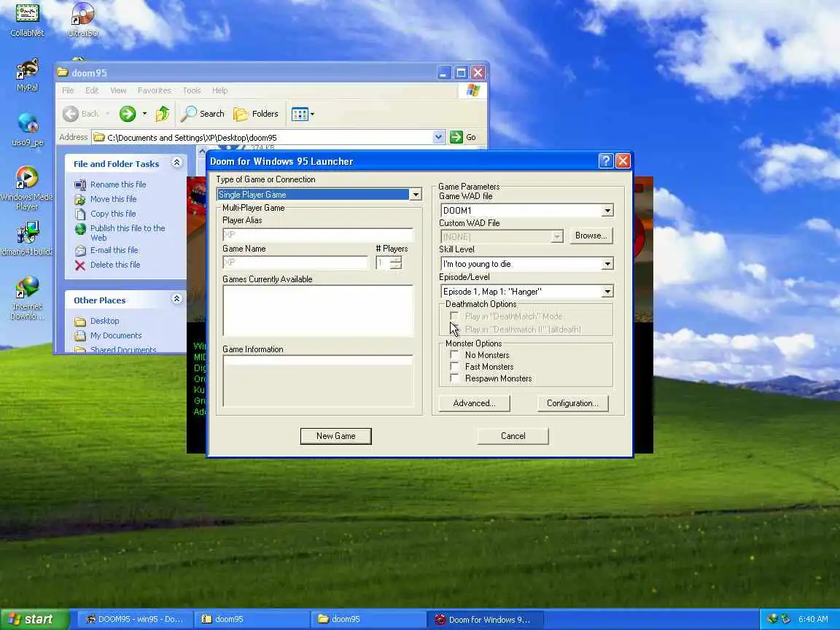Screen dimensions: 840x630
Task: Open Desktop in Other Places
Action: tap(104, 321)
